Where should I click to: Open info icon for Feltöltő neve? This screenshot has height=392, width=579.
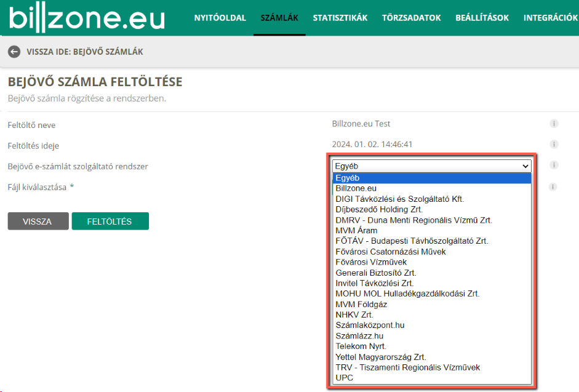coord(554,124)
